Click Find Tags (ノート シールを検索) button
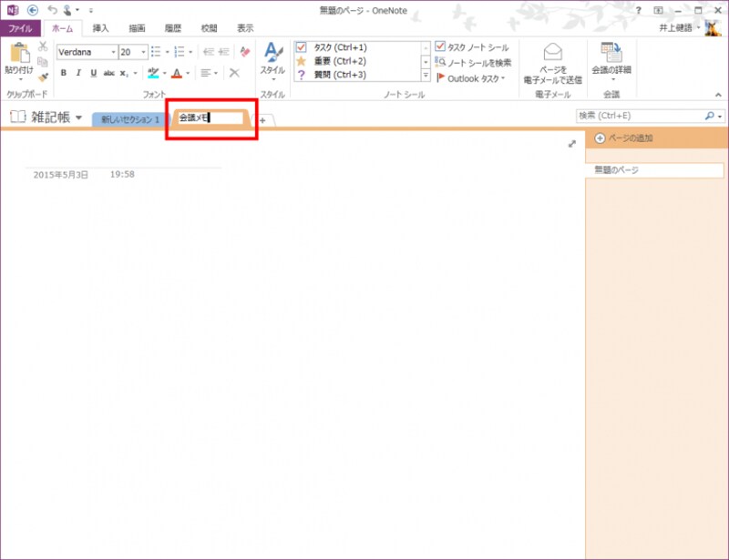729x560 pixels. (473, 62)
